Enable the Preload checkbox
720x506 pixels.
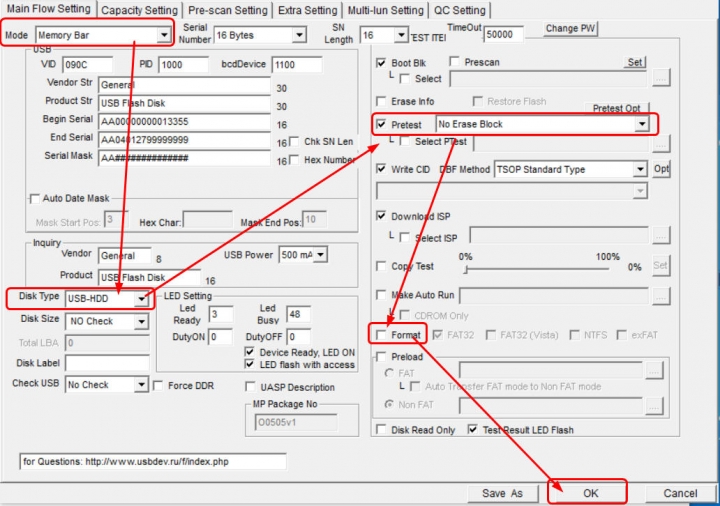381,357
